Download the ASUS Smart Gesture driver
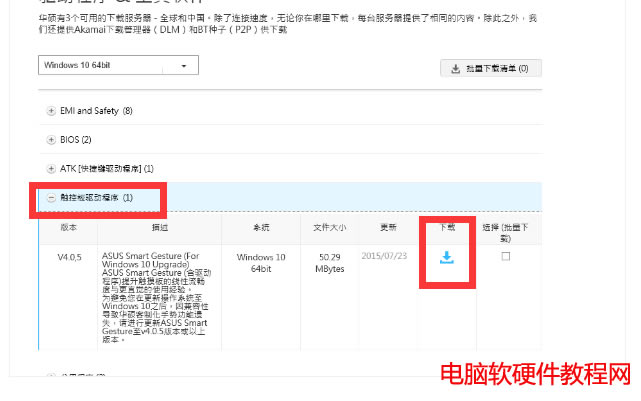This screenshot has height=401, width=641. [447, 258]
